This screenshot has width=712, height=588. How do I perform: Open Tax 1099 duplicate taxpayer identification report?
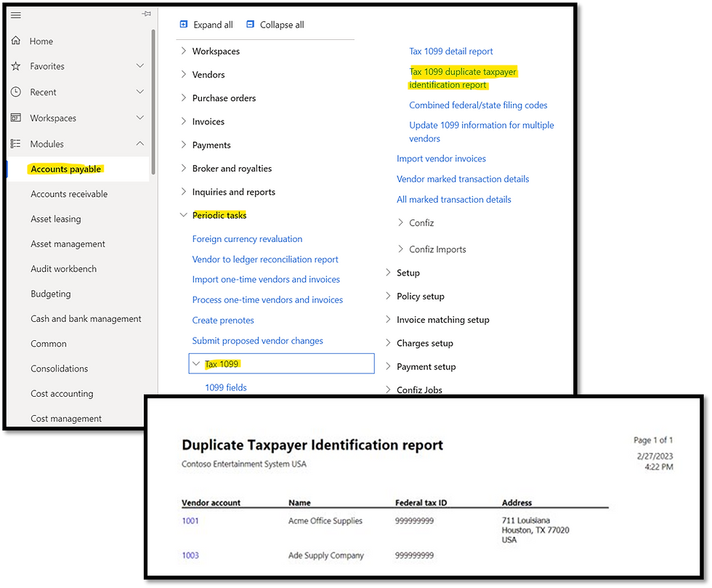(x=463, y=78)
